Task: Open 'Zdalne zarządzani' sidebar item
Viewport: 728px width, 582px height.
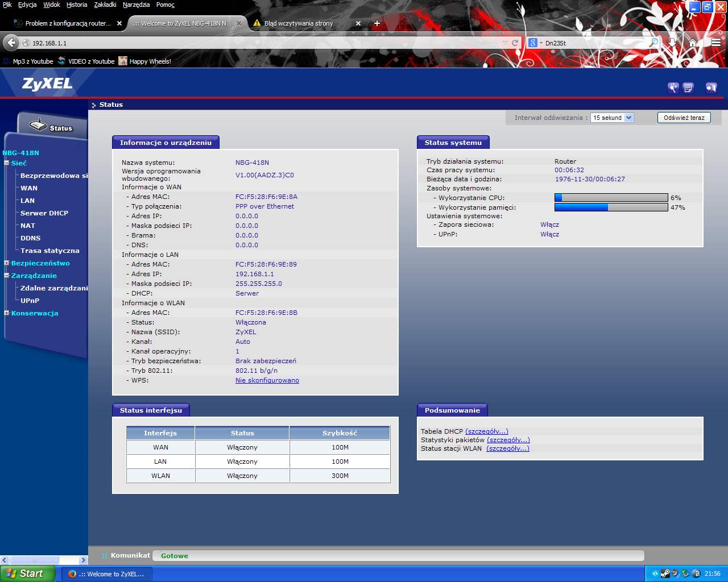Action: click(54, 288)
